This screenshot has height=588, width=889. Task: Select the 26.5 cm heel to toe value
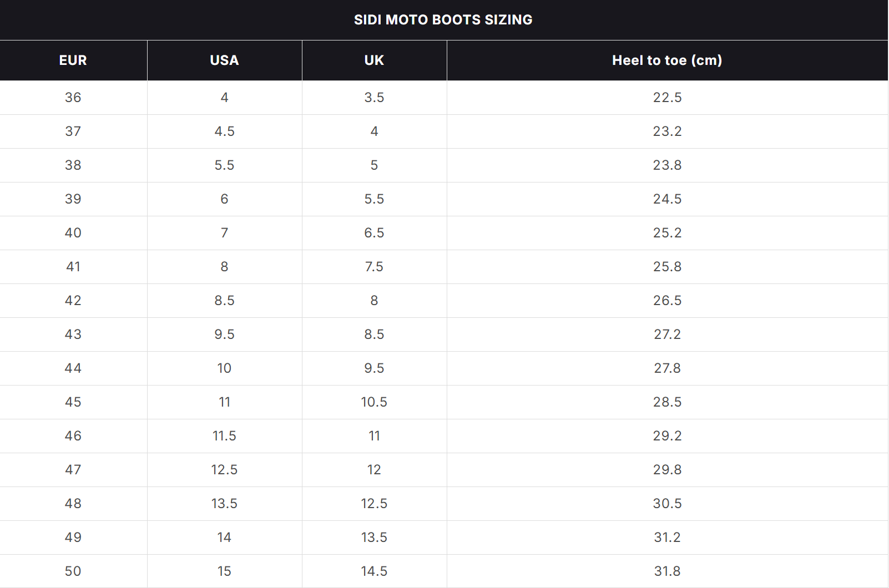(x=667, y=301)
